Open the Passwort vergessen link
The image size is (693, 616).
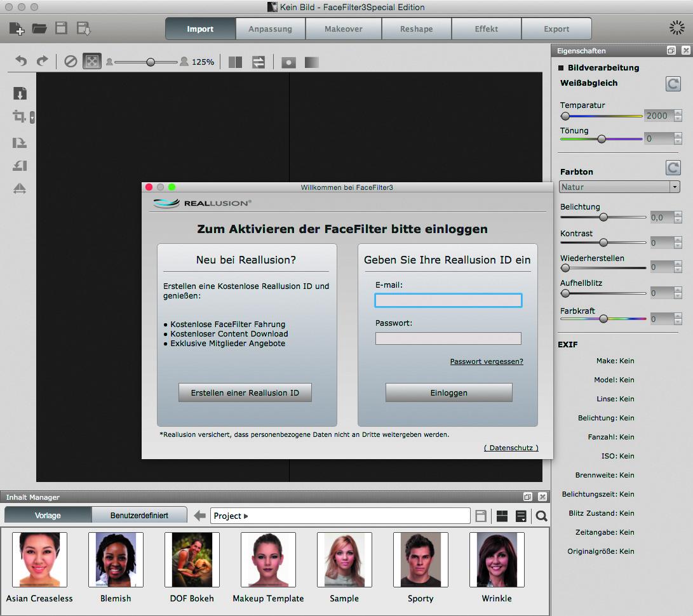(486, 361)
